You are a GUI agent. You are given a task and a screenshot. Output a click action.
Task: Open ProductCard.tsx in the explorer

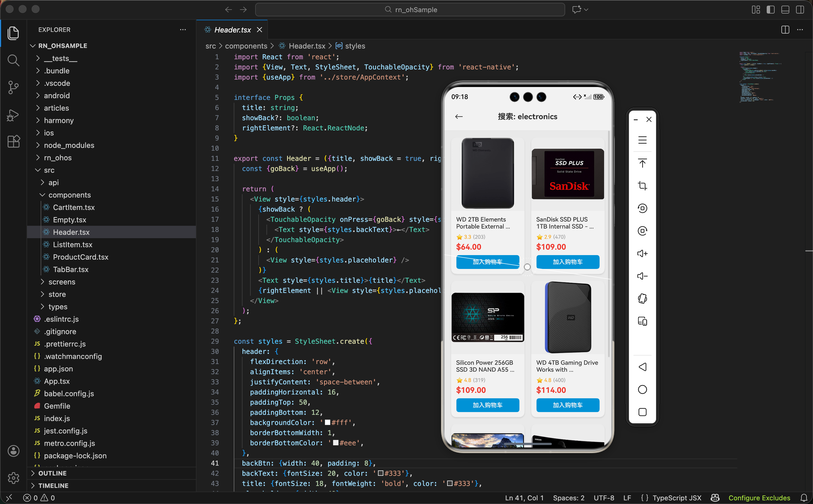point(80,257)
